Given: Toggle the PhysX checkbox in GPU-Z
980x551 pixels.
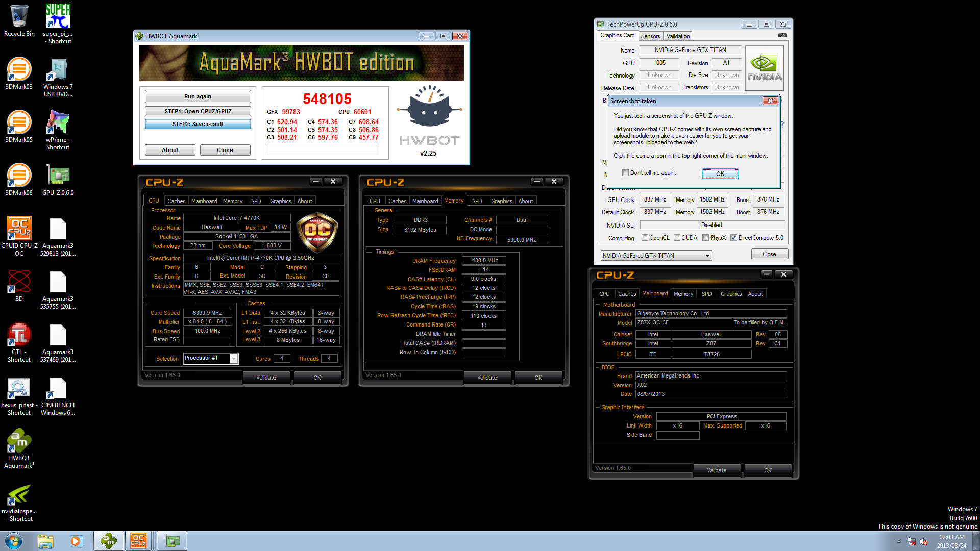Looking at the screenshot, I should [705, 238].
